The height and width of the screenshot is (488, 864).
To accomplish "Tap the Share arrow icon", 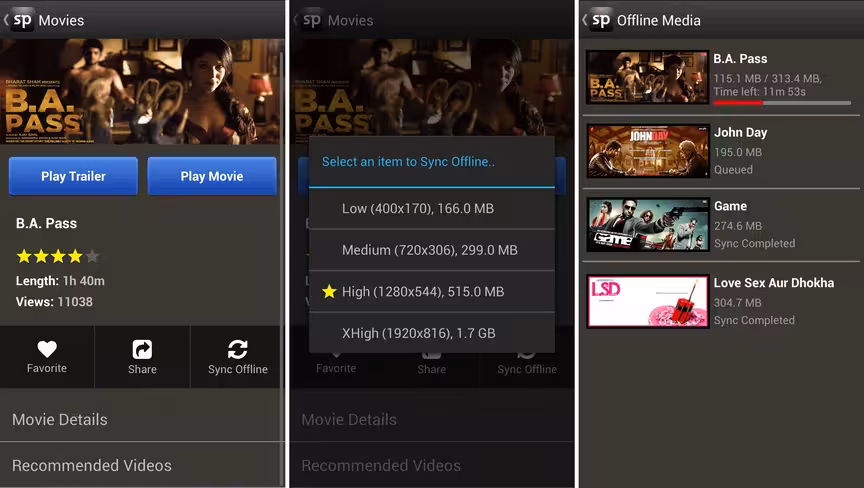I will (x=142, y=349).
